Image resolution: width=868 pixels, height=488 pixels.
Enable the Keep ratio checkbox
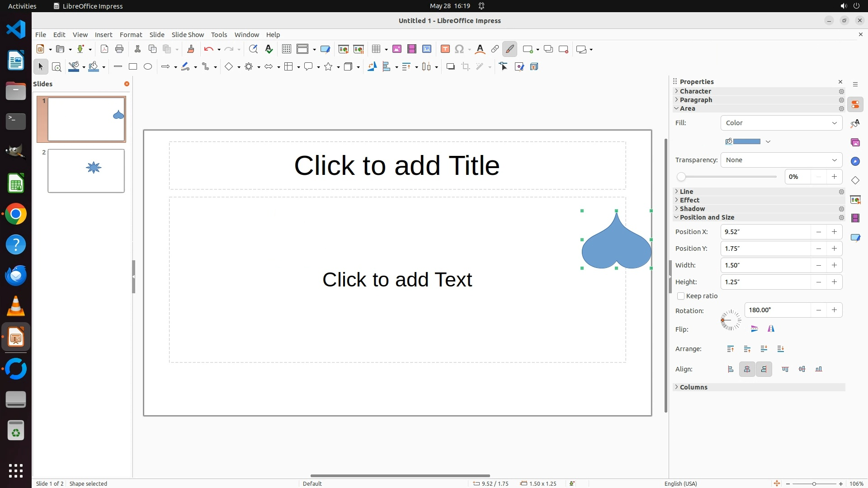[681, 296]
